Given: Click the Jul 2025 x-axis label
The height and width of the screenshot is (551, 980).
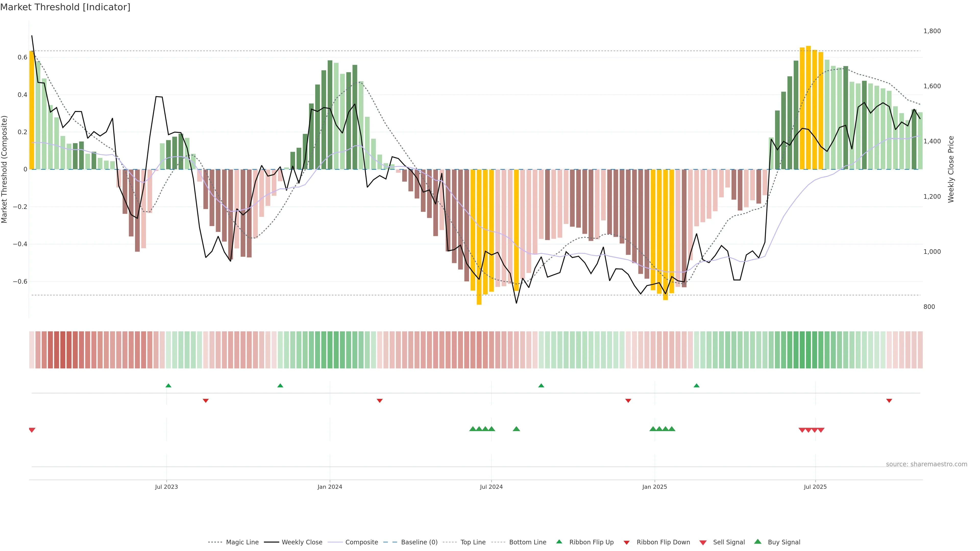Looking at the screenshot, I should pyautogui.click(x=815, y=487).
